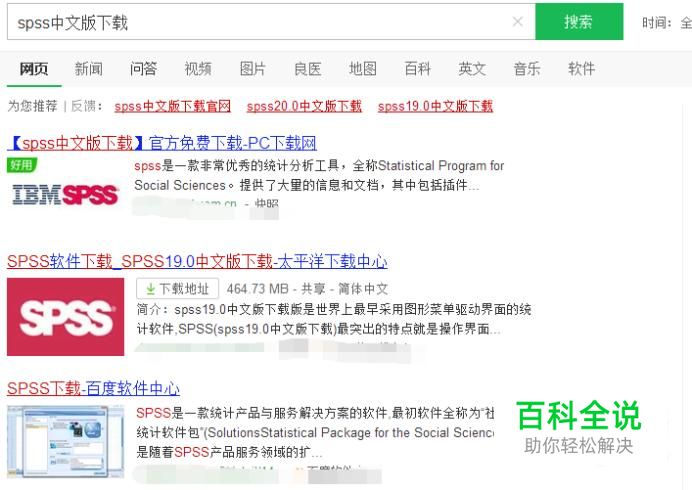Click the 下载地址 download button

(x=177, y=289)
